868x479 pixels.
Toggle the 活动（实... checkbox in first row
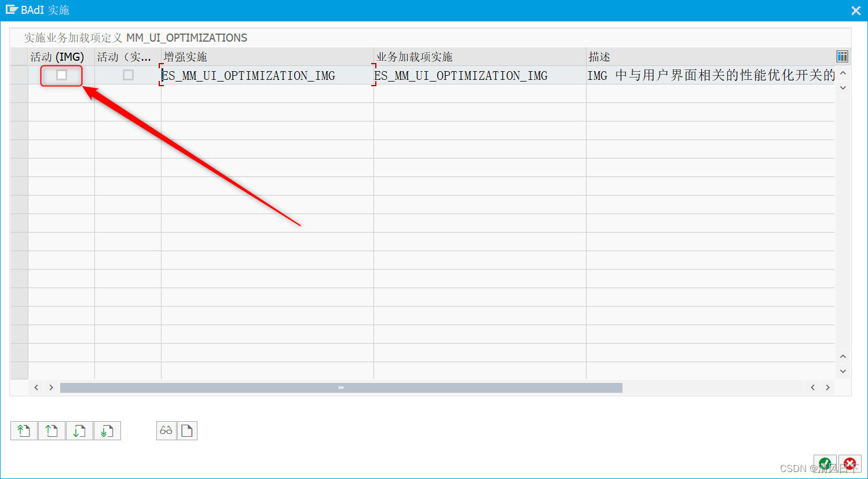coord(127,75)
